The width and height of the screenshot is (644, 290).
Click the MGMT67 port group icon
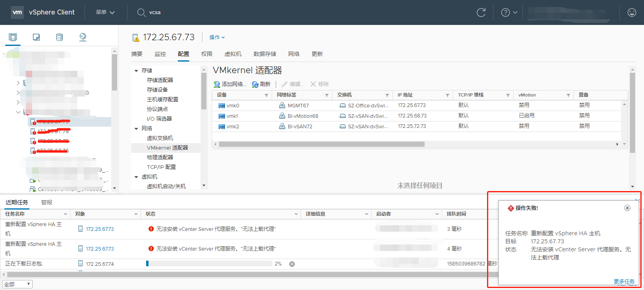[x=282, y=105]
